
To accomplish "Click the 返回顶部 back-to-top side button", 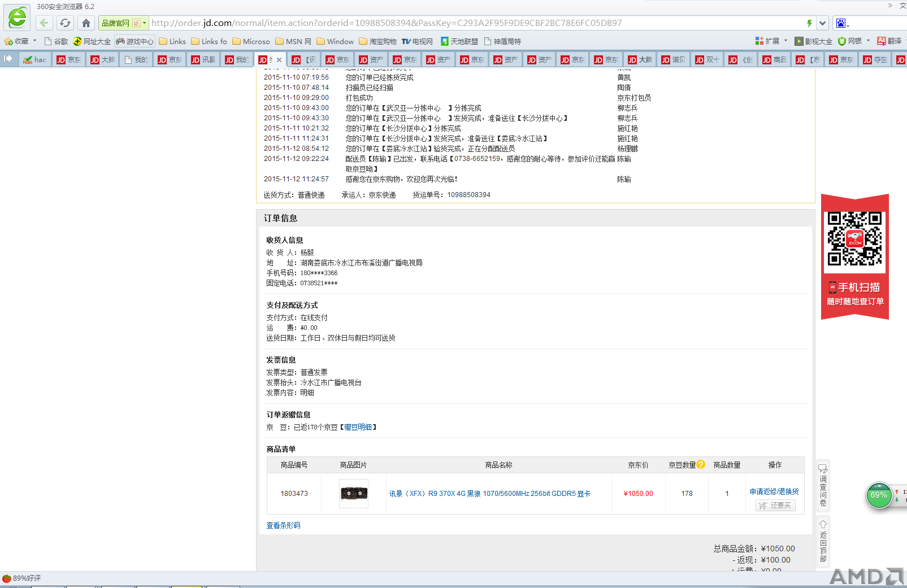I will pyautogui.click(x=823, y=541).
